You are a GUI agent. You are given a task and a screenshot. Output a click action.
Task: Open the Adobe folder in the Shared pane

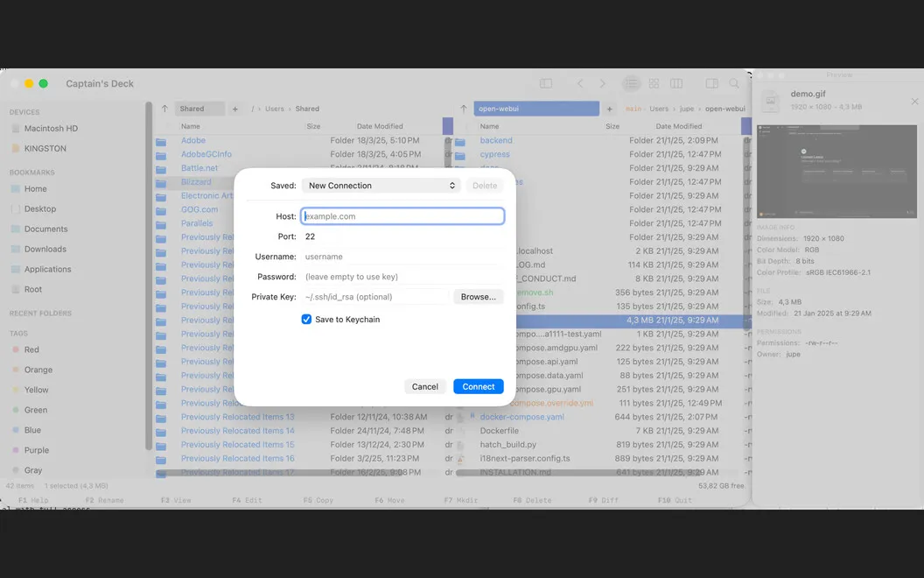[x=193, y=140]
